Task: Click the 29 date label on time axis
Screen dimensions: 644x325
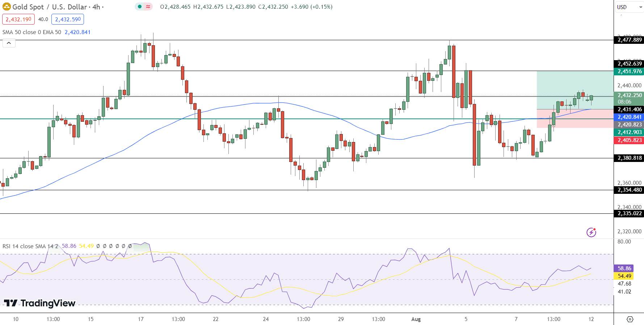Action: tap(341, 319)
